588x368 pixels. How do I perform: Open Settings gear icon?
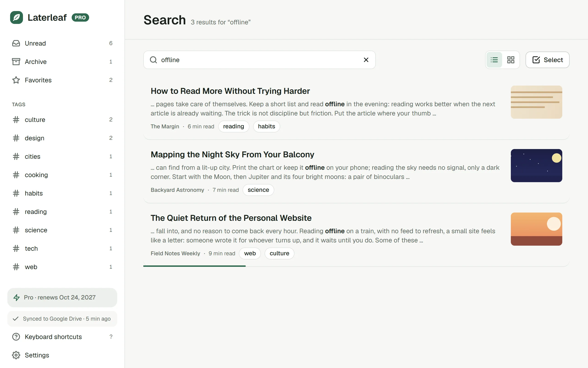pyautogui.click(x=16, y=355)
